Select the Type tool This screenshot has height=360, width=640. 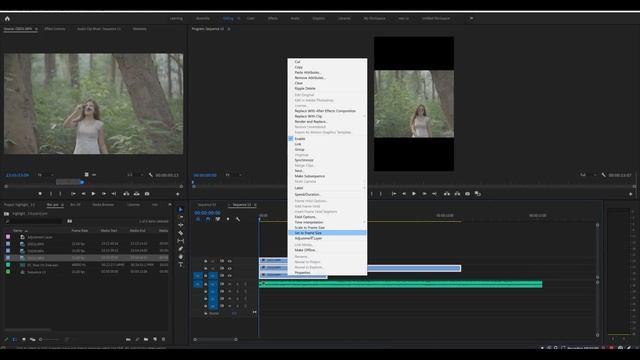[181, 264]
